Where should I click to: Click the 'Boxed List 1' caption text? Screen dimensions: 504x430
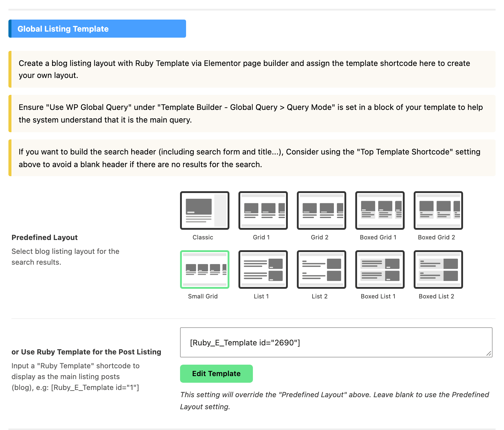(378, 296)
